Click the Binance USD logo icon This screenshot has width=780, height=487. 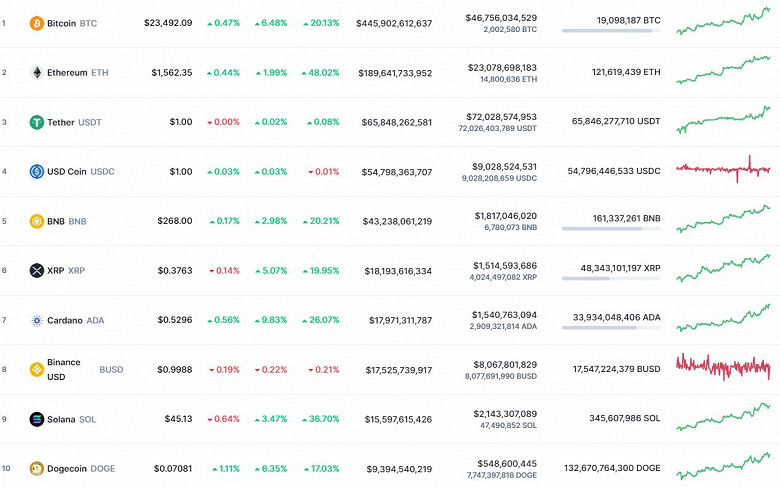37,369
